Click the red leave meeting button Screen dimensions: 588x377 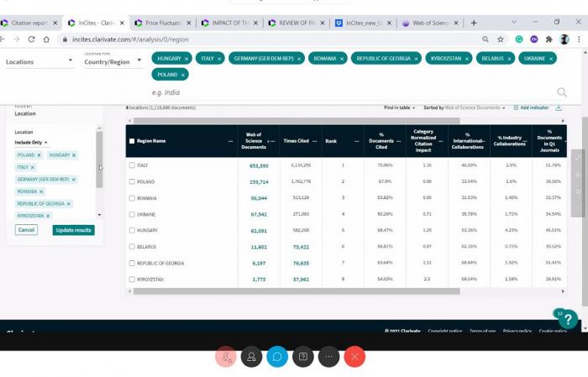pos(354,357)
